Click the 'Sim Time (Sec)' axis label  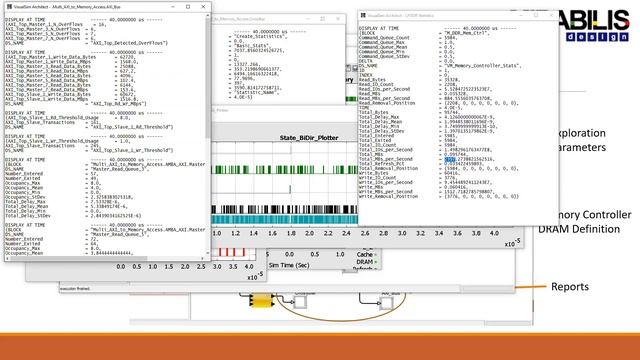(x=289, y=265)
